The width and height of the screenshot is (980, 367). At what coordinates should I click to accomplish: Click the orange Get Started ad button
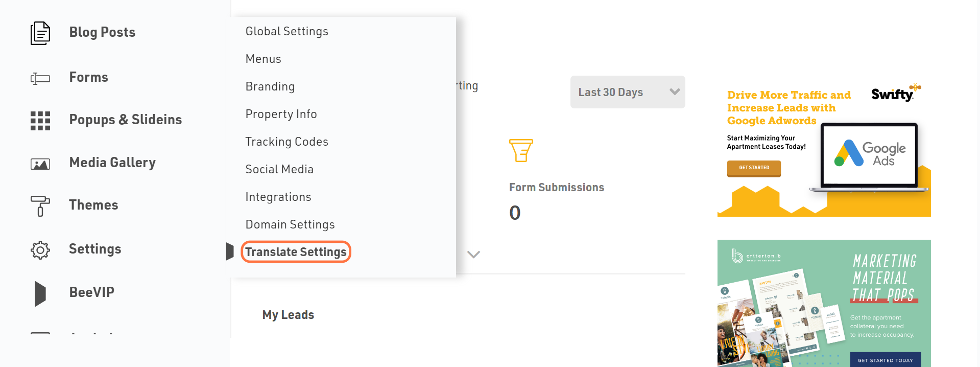[x=753, y=168]
